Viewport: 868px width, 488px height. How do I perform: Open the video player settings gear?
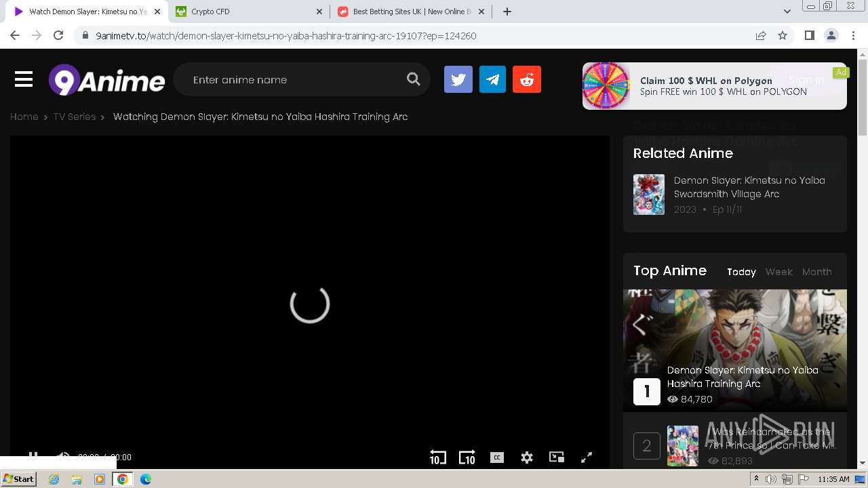click(527, 457)
